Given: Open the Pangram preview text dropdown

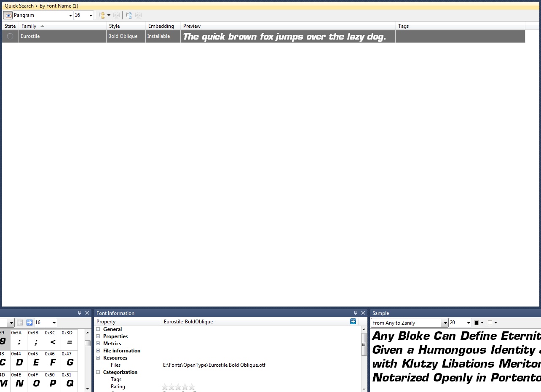Looking at the screenshot, I should point(70,16).
